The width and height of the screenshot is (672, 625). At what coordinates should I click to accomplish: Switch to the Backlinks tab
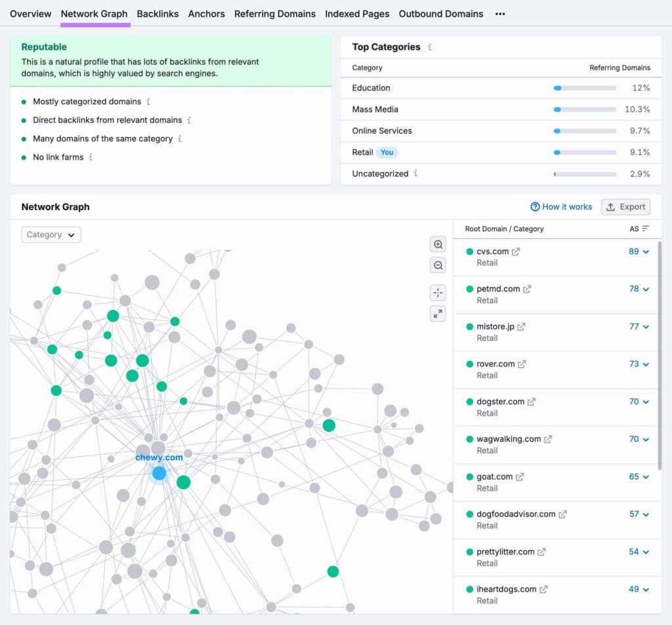point(157,14)
